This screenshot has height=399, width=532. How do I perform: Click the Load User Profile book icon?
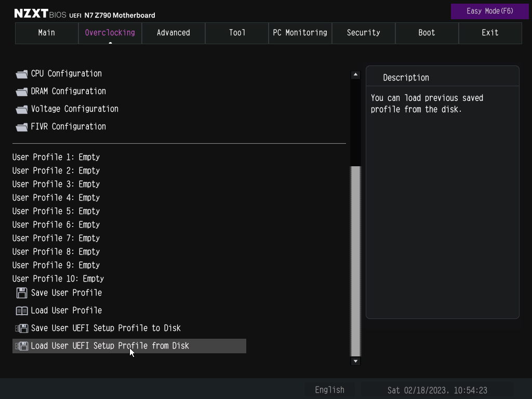(x=22, y=311)
